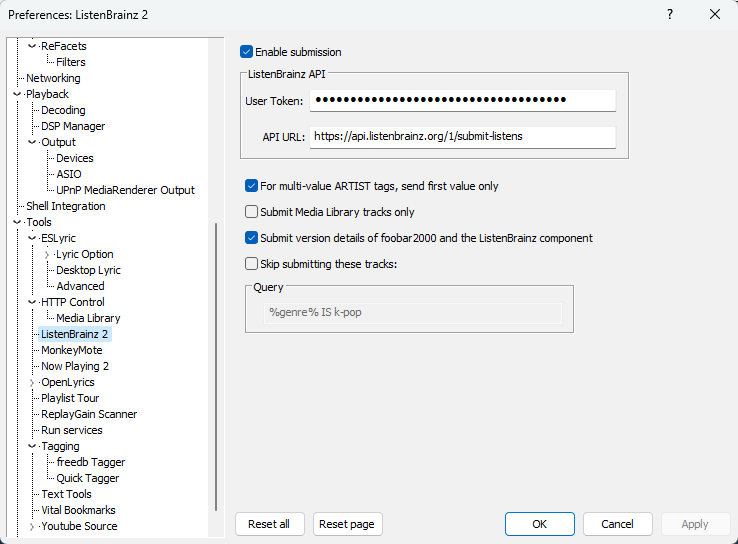Collapse the Tagging tree node

pos(32,446)
